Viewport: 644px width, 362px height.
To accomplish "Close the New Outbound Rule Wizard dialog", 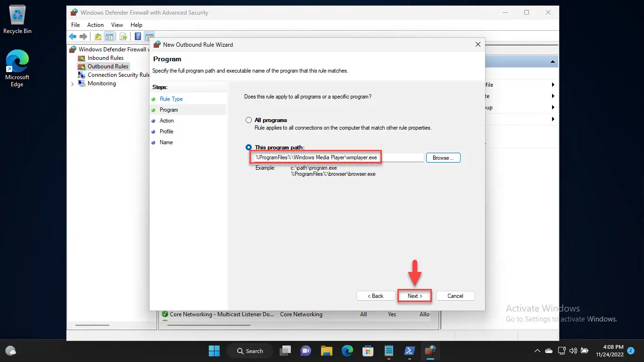I will [x=478, y=44].
